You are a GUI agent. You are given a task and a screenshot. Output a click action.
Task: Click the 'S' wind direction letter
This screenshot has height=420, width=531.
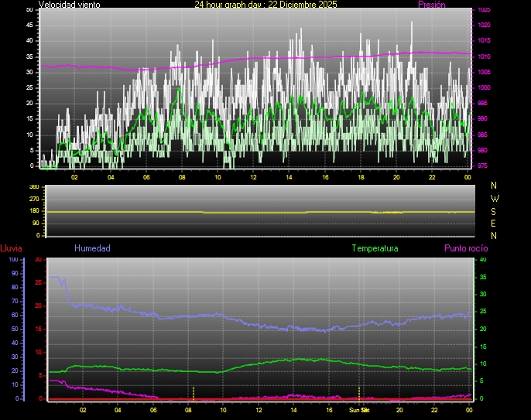(x=495, y=210)
